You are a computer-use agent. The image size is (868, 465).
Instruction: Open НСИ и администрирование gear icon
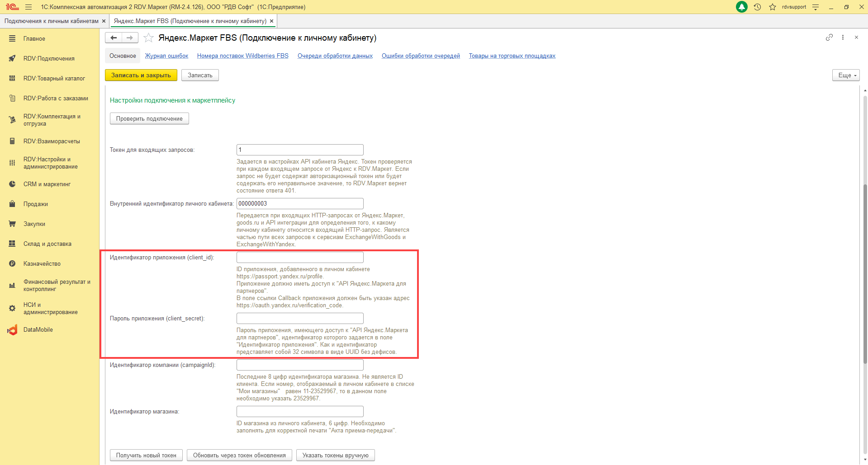click(12, 309)
